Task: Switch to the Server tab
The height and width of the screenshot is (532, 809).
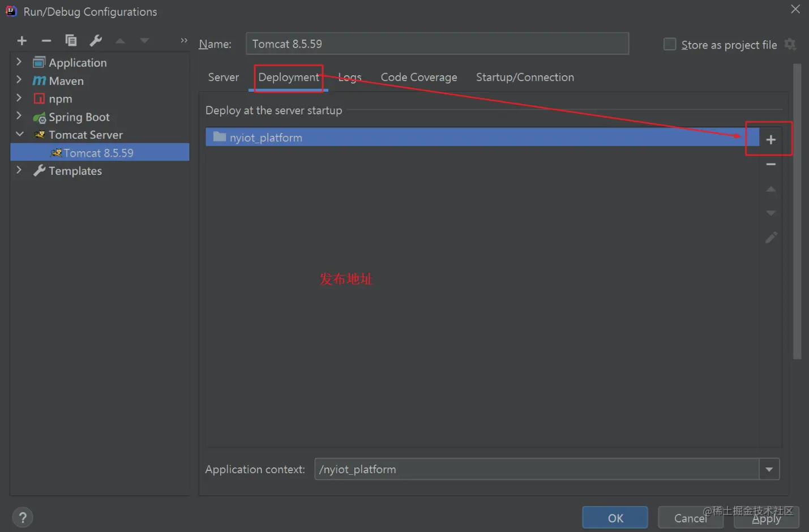Action: point(224,77)
